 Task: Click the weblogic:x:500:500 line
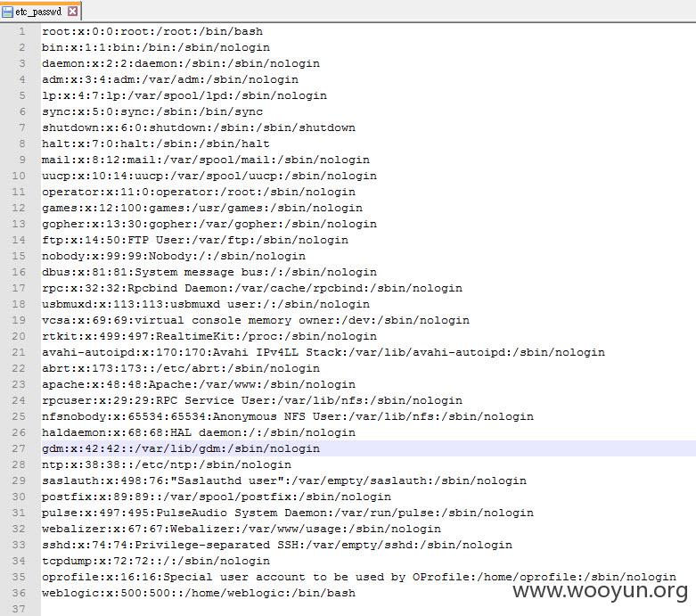click(x=199, y=593)
